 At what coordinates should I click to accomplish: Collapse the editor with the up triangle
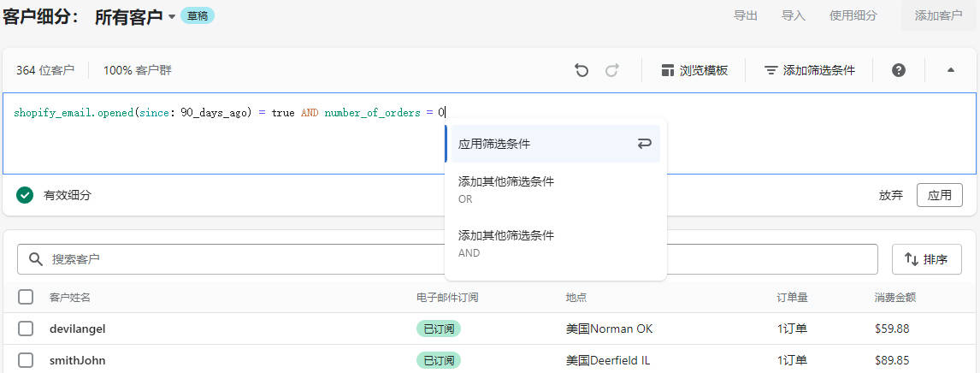click(x=951, y=71)
